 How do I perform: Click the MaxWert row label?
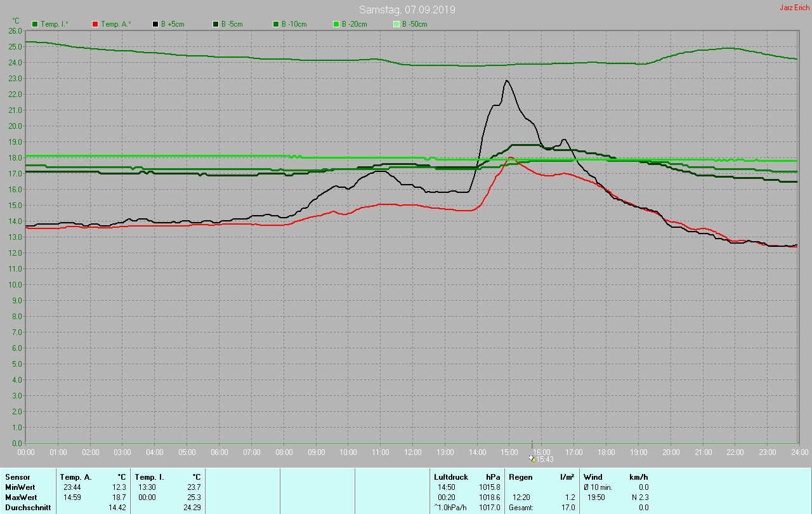point(22,497)
